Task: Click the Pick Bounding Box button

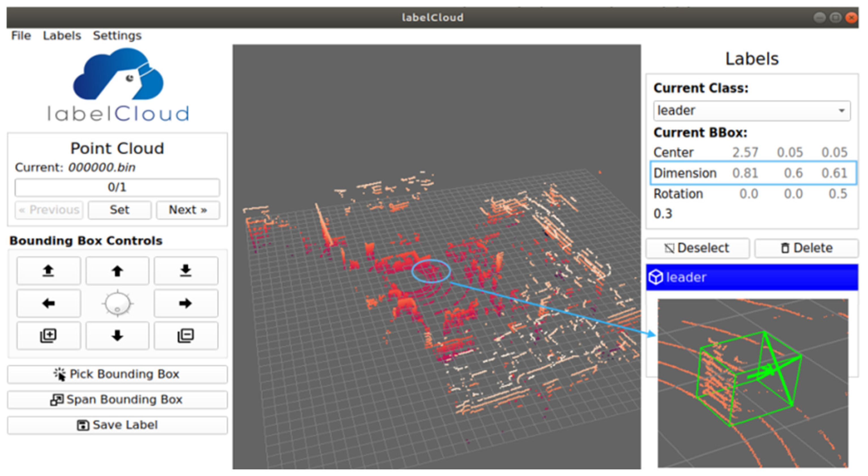Action: (x=117, y=374)
